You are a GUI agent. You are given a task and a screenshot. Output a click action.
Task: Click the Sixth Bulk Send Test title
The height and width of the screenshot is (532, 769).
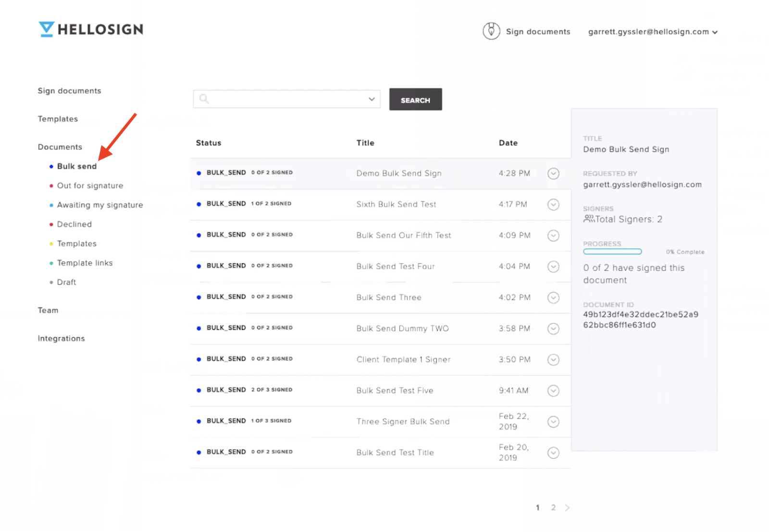pyautogui.click(x=396, y=204)
